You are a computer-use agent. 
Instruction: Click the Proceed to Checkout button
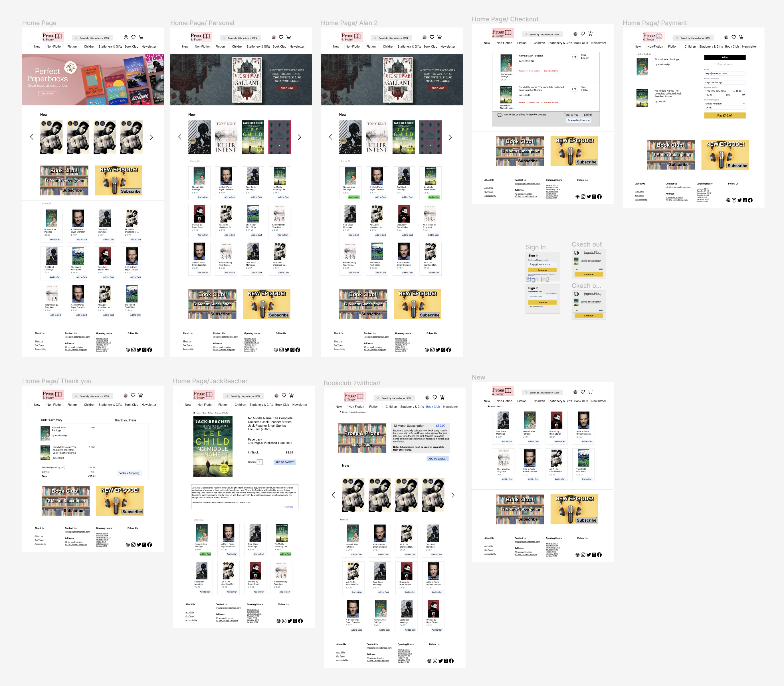(x=578, y=120)
